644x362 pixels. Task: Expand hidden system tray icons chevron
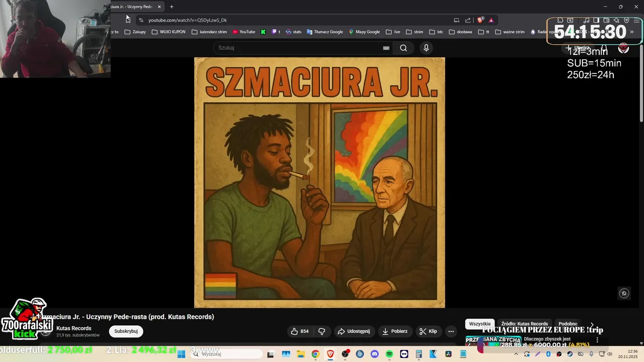click(x=516, y=354)
